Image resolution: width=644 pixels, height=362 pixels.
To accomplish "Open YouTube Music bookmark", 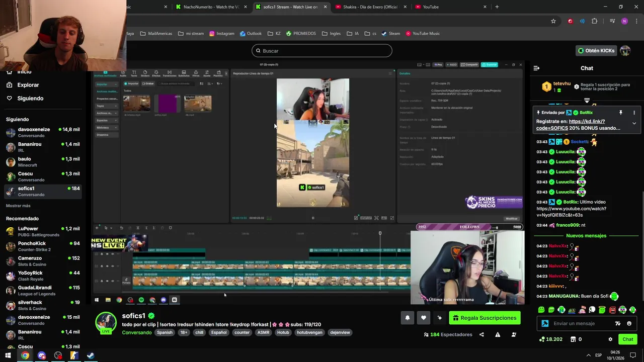I will point(423,34).
